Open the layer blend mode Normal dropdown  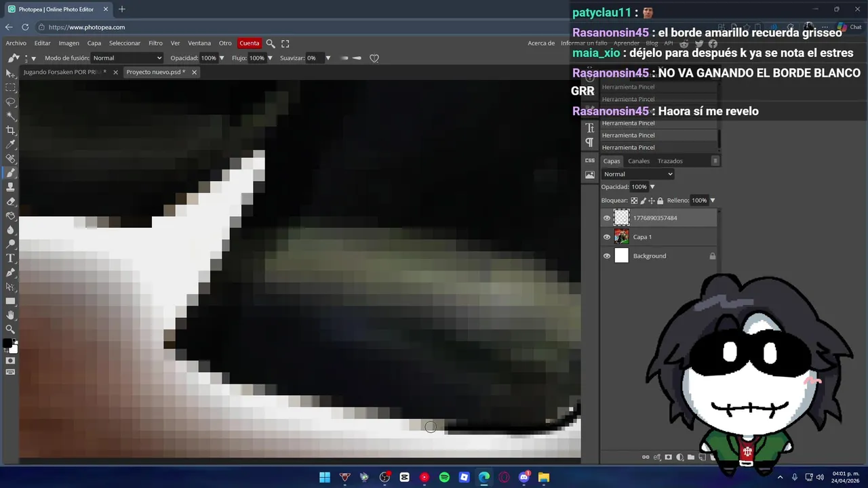point(637,174)
